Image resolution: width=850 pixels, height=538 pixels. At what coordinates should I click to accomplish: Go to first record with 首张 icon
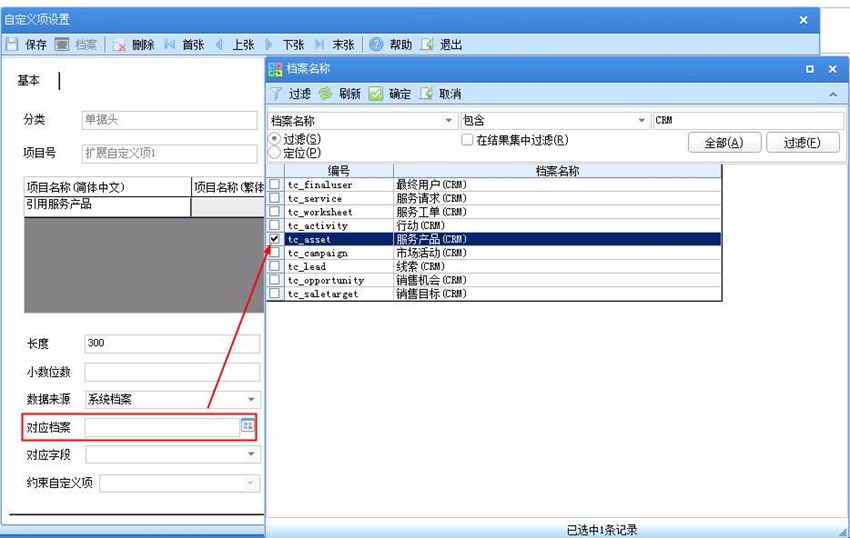click(x=170, y=44)
